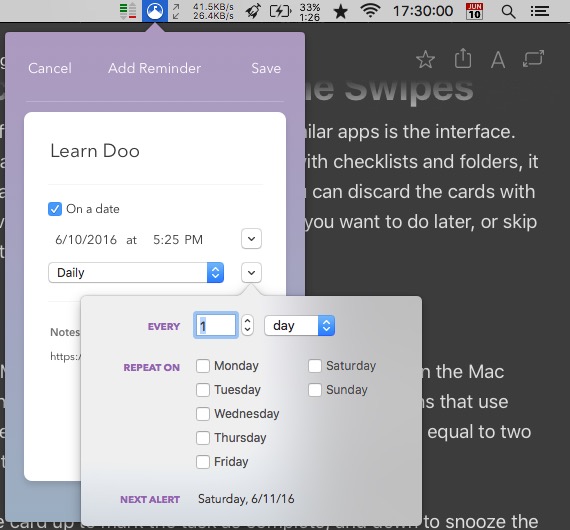Click the 5:25 PM time value
570x530 pixels.
click(178, 240)
